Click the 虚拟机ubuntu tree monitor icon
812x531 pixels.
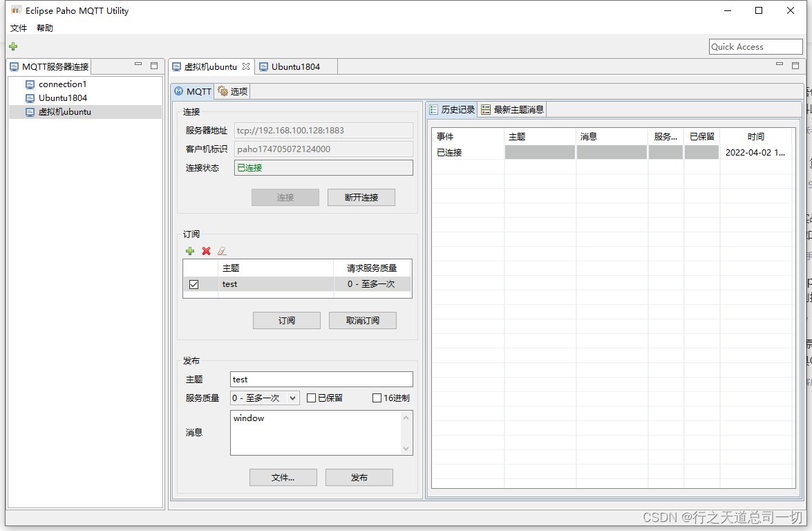tap(30, 112)
